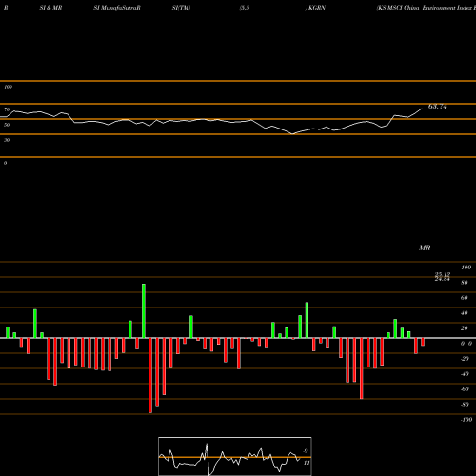This screenshot has height=476, width=476.
Task: Click the RSI axis label 70
Action: click(7, 109)
